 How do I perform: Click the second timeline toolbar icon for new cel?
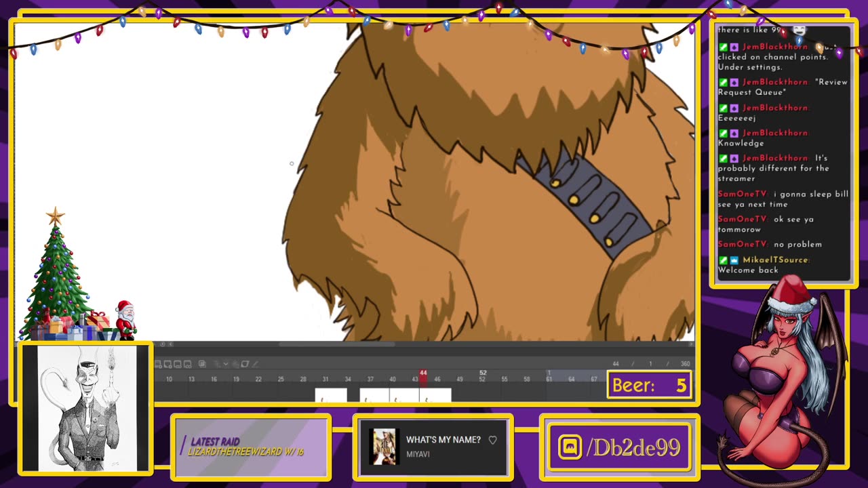[167, 364]
